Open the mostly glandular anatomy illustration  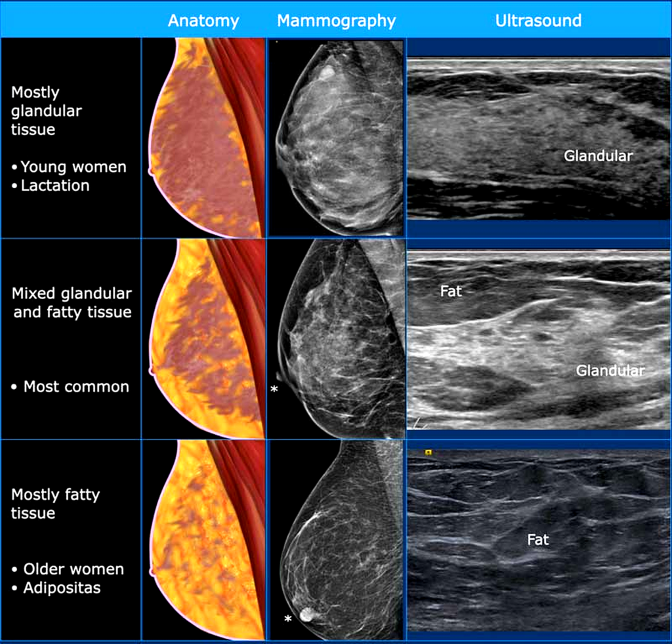pos(203,138)
